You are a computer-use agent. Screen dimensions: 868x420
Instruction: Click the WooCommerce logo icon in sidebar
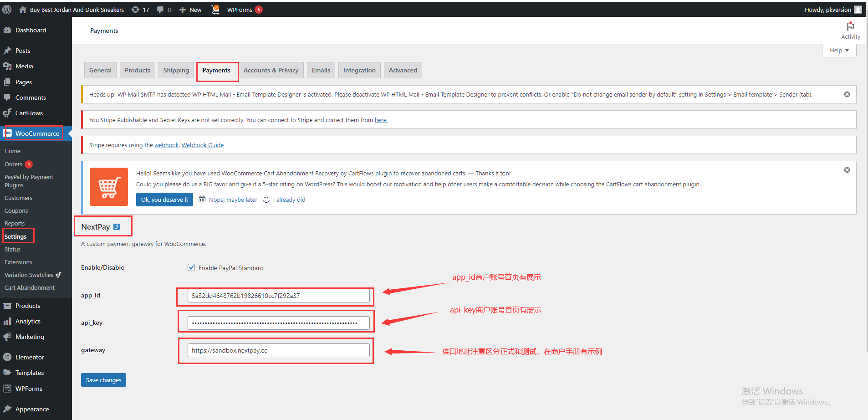(8, 133)
